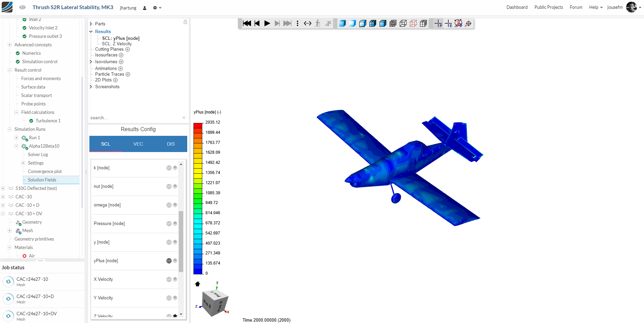
Task: Select the shaded cube with outline mode
Action: click(363, 23)
